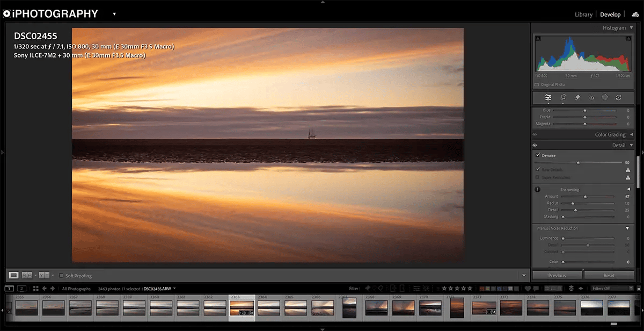Click the Previous button
The height and width of the screenshot is (331, 644).
[x=557, y=275]
